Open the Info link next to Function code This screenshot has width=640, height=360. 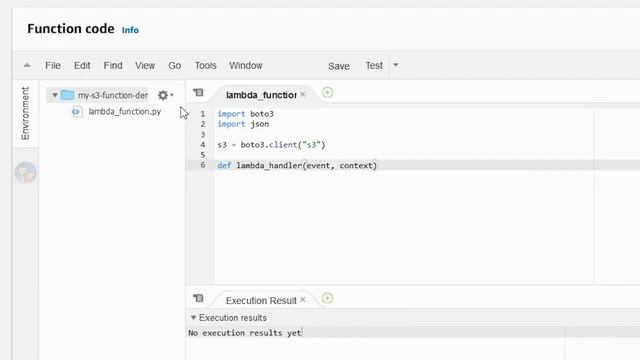click(130, 30)
